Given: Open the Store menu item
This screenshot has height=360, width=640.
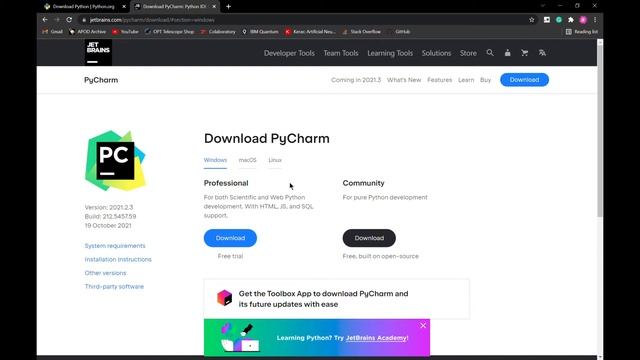Looking at the screenshot, I should pos(468,53).
